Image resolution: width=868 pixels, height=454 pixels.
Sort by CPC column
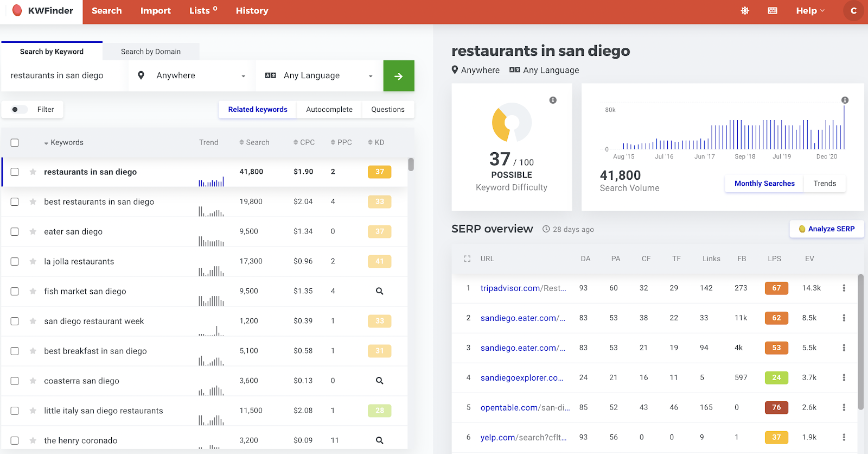click(304, 143)
